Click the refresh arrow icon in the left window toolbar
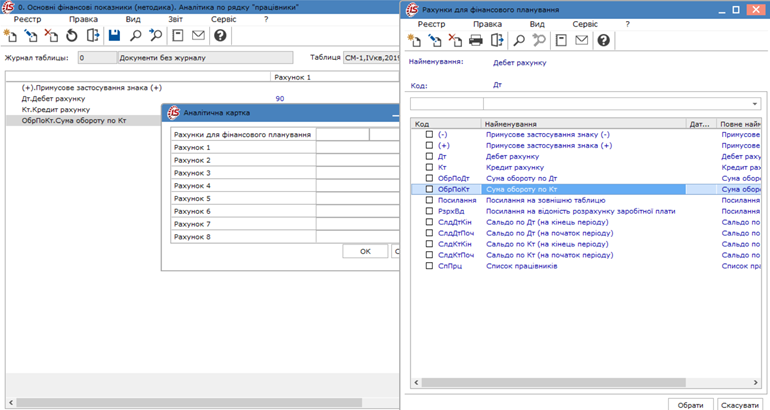 point(72,35)
